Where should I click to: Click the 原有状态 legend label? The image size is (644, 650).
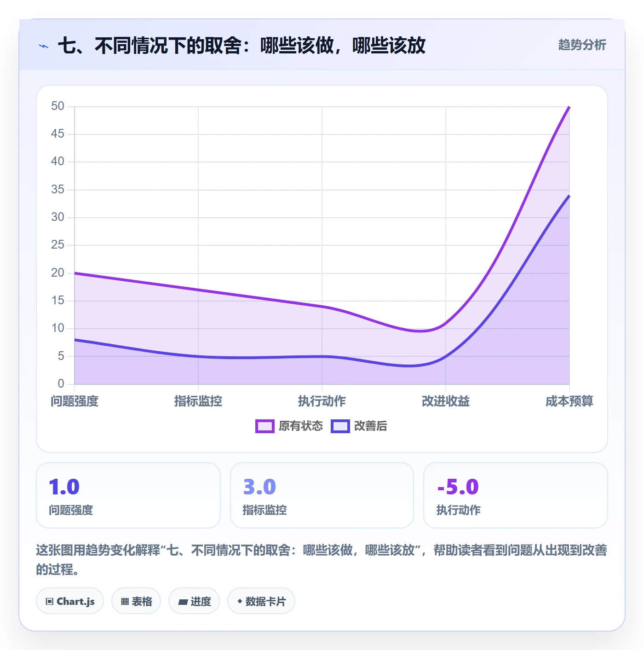(301, 426)
